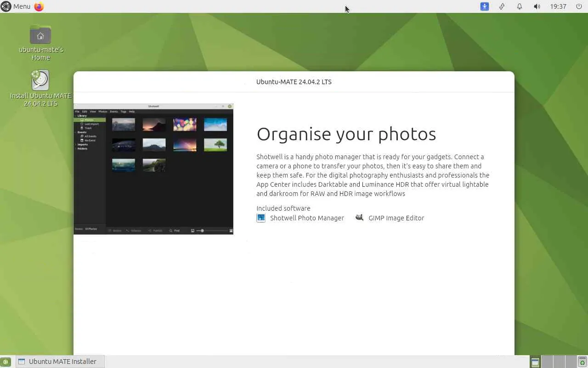Click the show desktop button in the bottom panel
The height and width of the screenshot is (368, 588).
click(x=6, y=362)
